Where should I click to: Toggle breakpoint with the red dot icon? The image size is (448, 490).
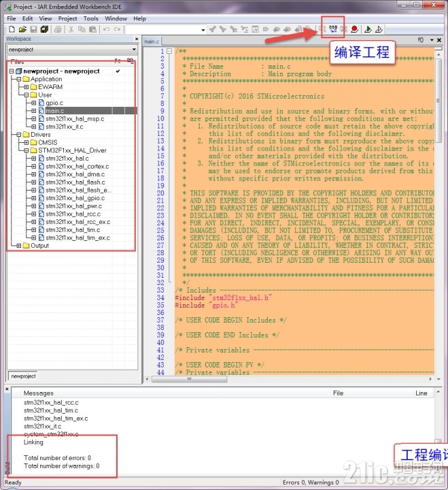click(354, 29)
